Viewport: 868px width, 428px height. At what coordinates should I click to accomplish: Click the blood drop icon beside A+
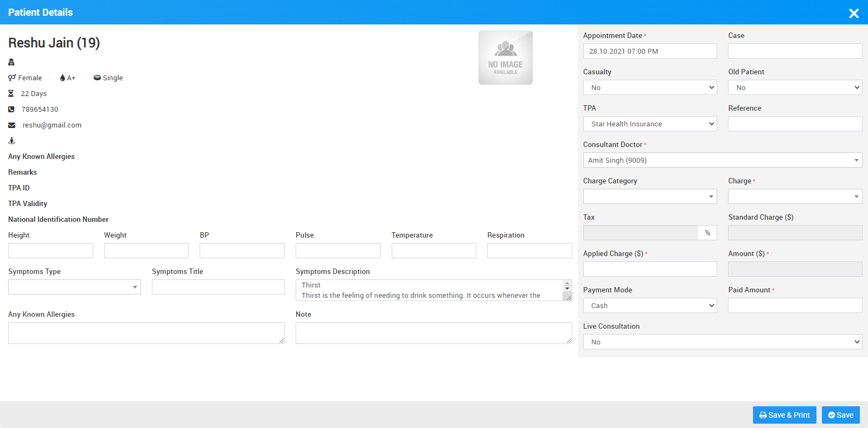tap(62, 78)
